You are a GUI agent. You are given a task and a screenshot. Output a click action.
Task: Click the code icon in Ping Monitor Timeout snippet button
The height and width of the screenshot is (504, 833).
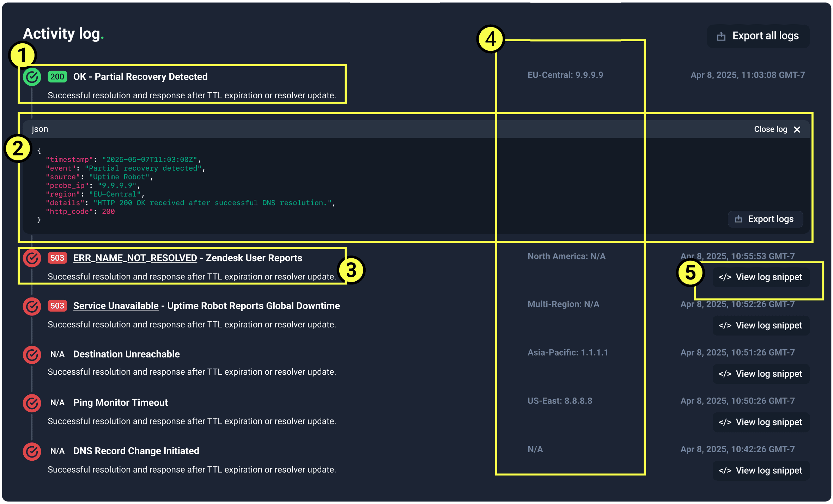725,422
